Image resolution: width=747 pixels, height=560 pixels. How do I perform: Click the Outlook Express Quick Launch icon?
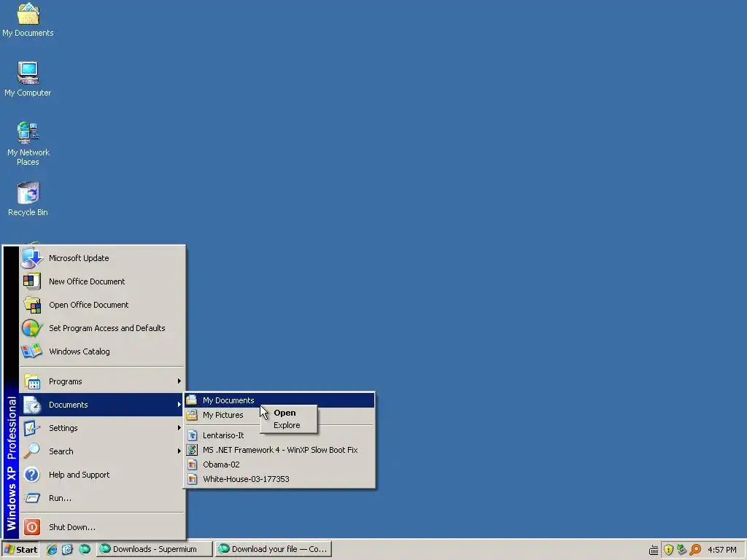[x=67, y=550]
